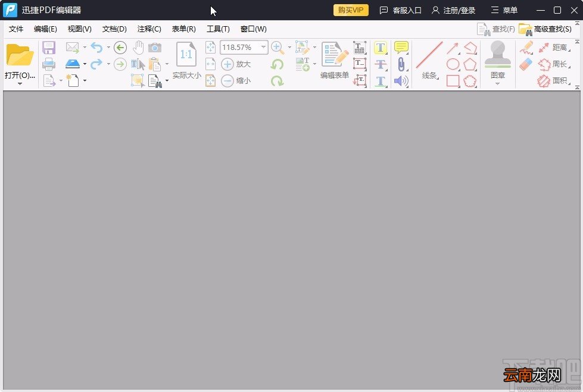Select the cloud shape tool
Viewport: 583px width, 392px height.
(470, 81)
